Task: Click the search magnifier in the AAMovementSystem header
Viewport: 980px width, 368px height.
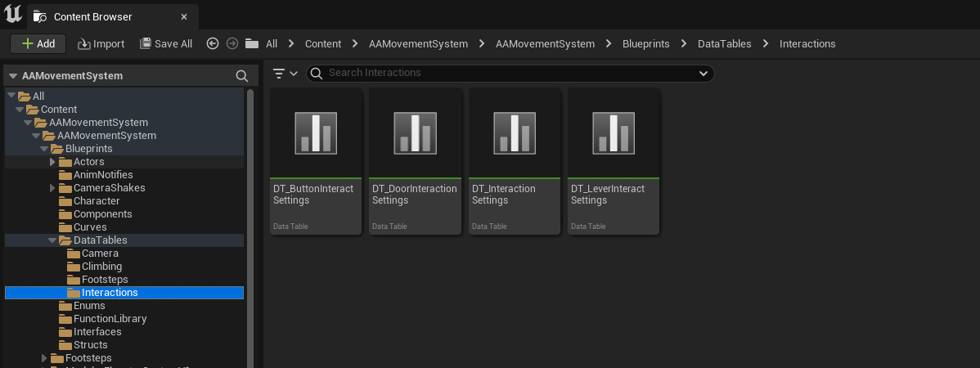Action: [241, 76]
